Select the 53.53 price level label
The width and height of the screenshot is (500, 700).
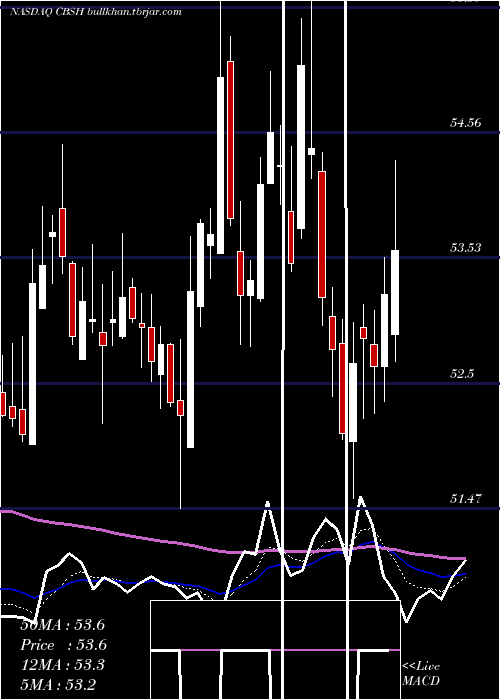[466, 247]
